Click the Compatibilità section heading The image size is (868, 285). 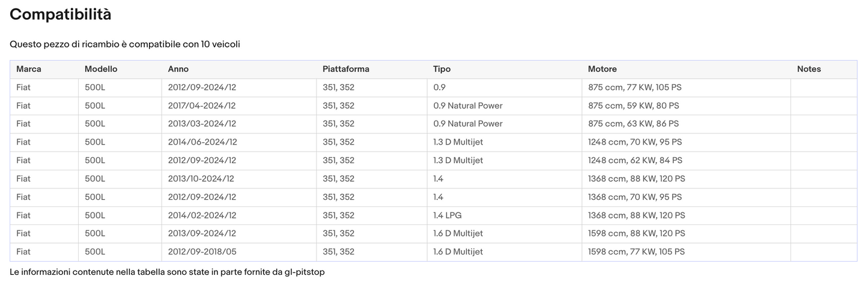61,15
